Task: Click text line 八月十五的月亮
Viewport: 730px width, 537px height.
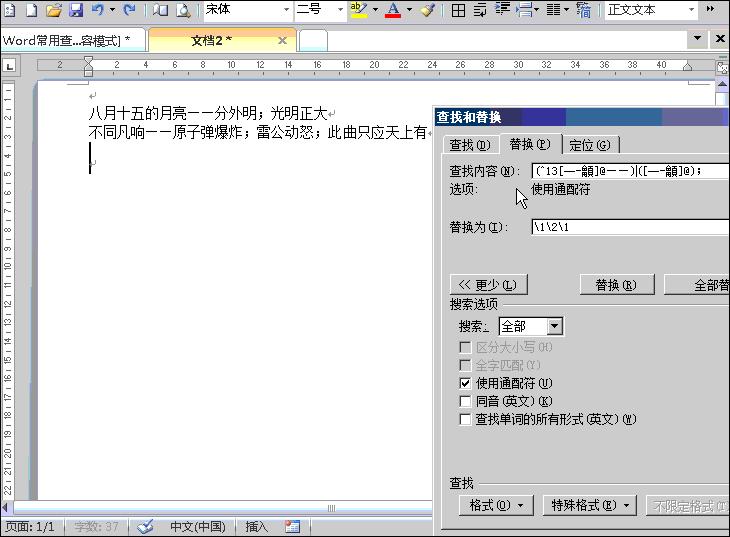Action: click(208, 113)
